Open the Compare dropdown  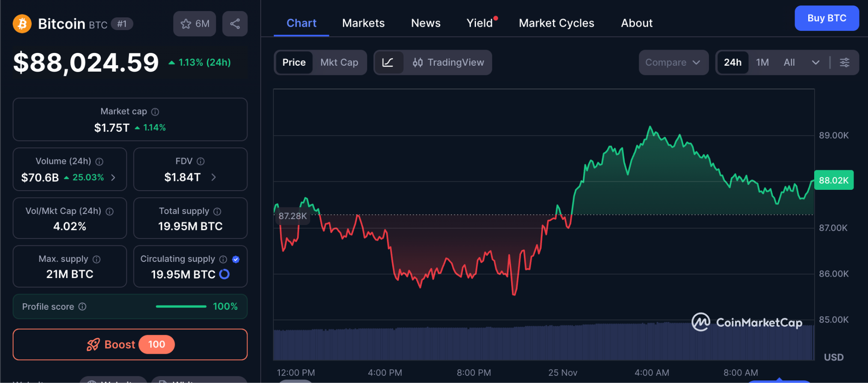[x=673, y=63]
